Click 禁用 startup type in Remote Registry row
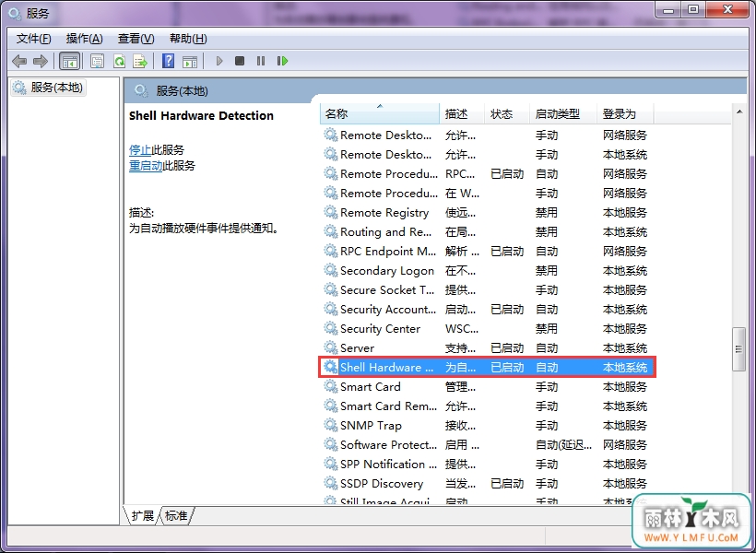This screenshot has width=756, height=553. click(547, 213)
